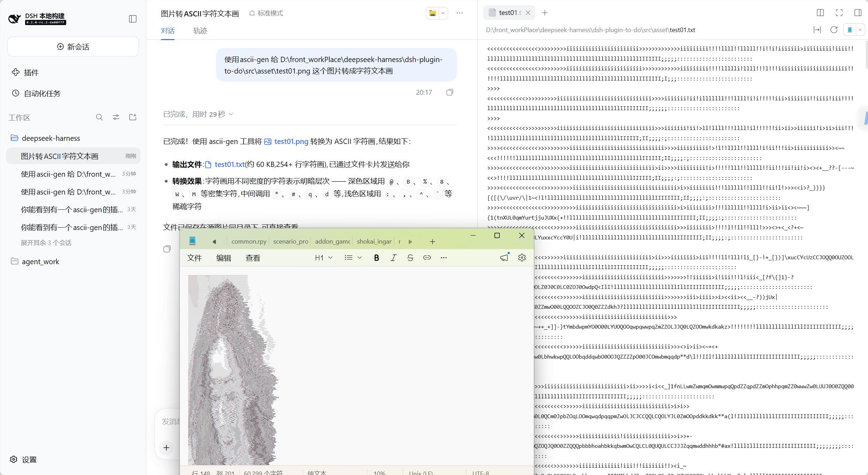Click the notepad feedback megaphone icon
The image size is (868, 475).
[504, 258]
